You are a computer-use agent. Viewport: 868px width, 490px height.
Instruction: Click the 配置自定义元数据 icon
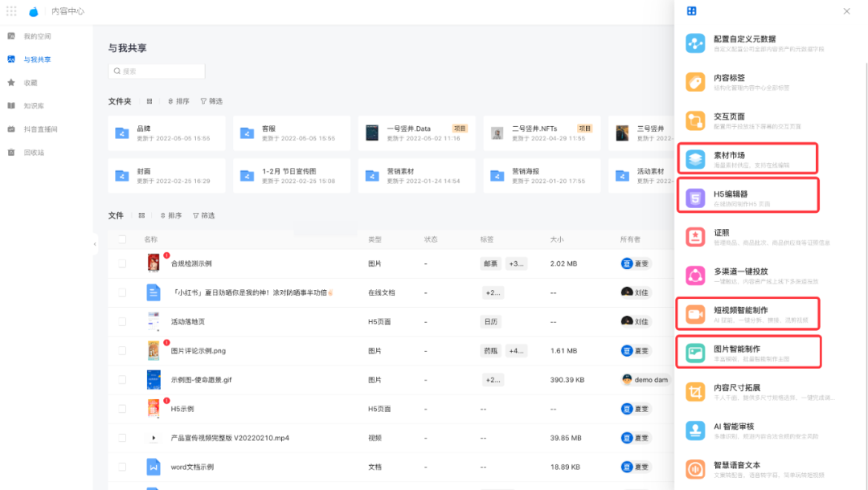pyautogui.click(x=695, y=43)
